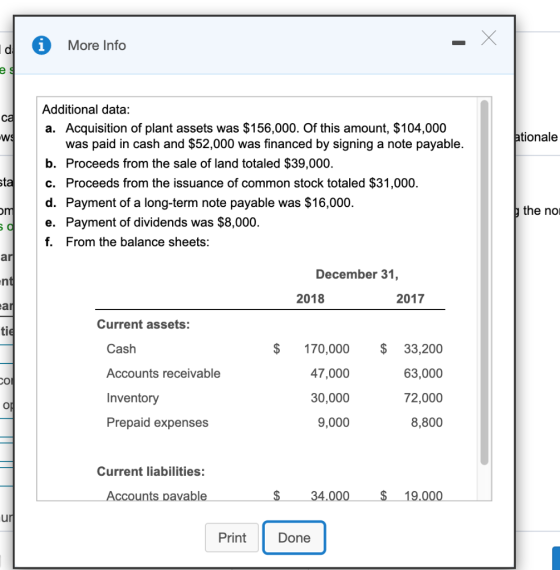The image size is (560, 570).
Task: Click the 72,000 inventory value
Action: [x=423, y=398]
